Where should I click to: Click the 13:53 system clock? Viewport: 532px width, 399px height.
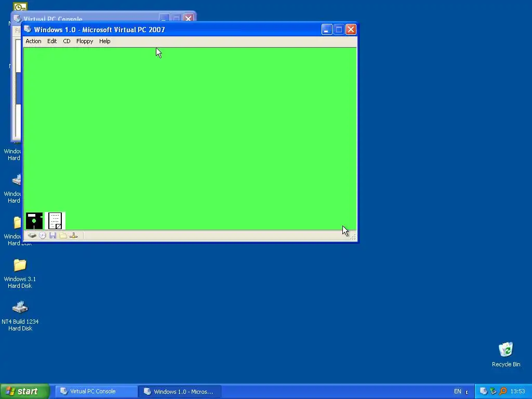(517, 391)
